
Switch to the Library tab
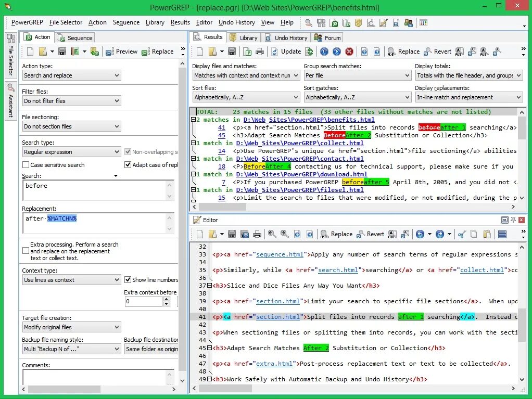(244, 37)
